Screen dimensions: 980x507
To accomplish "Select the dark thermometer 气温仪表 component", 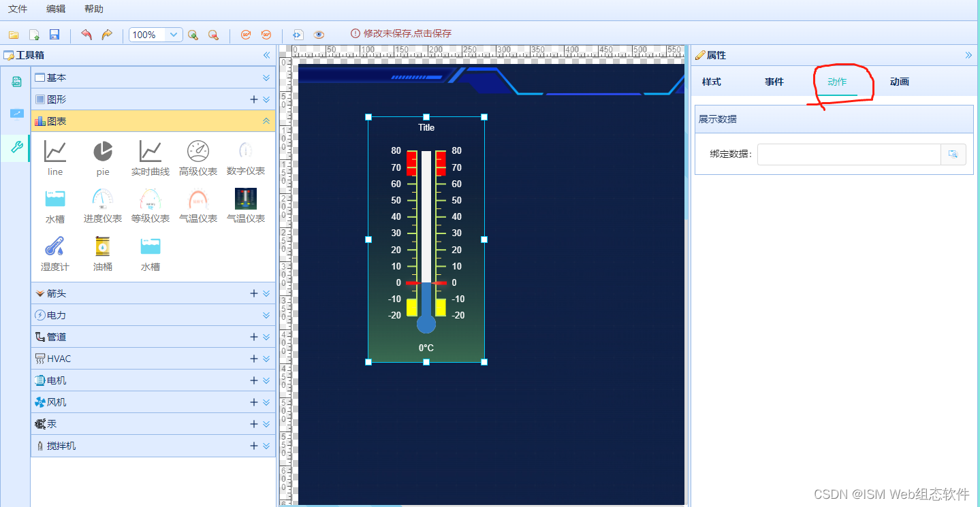I will click(x=246, y=206).
